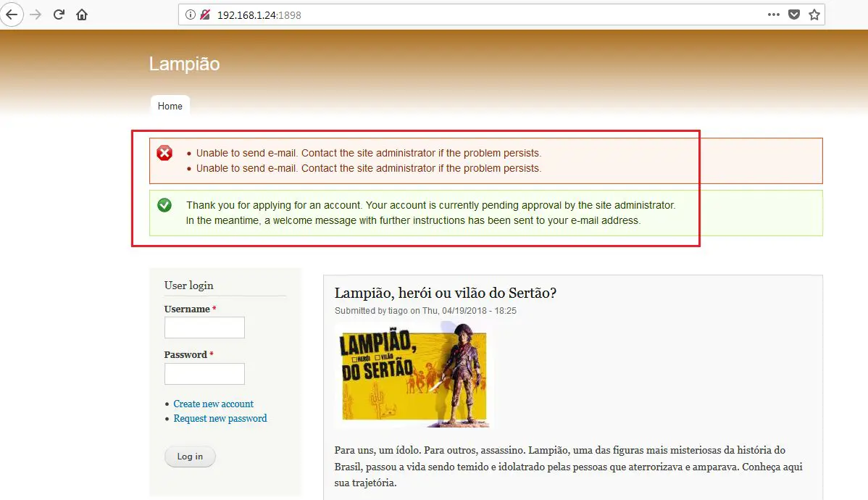Click into the Username field

pos(204,328)
